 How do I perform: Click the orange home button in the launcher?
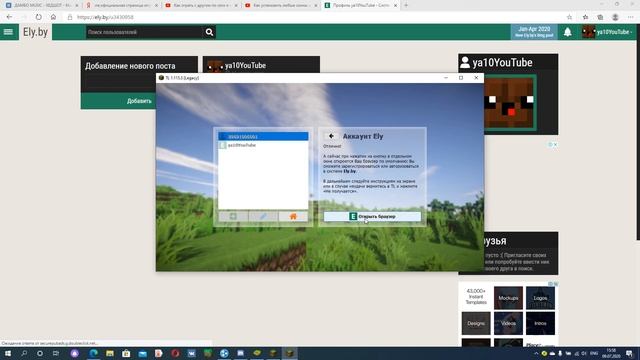coord(293,216)
